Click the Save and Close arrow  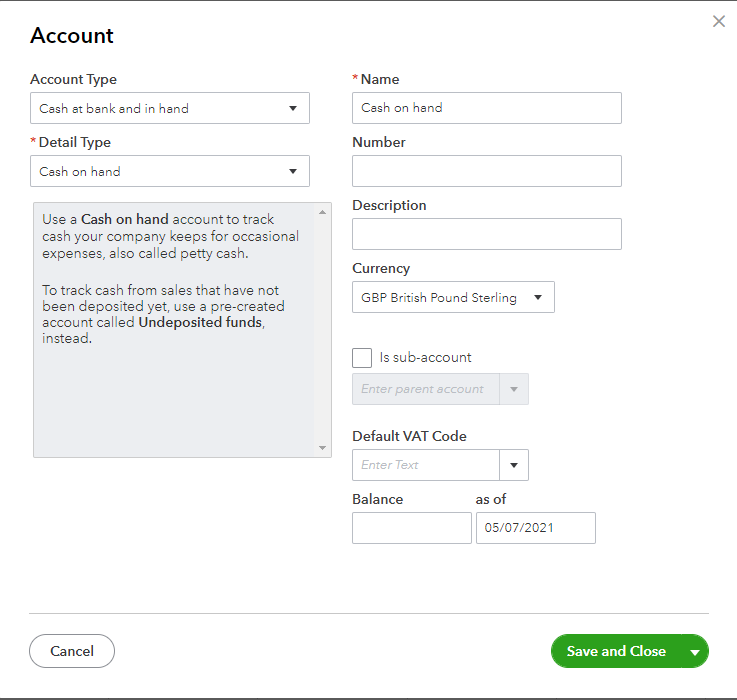[x=695, y=652]
